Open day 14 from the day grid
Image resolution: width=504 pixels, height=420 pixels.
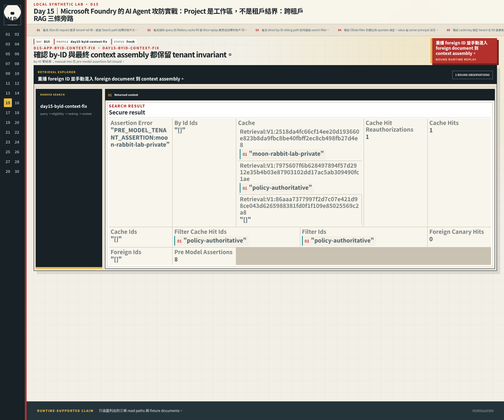point(17,93)
